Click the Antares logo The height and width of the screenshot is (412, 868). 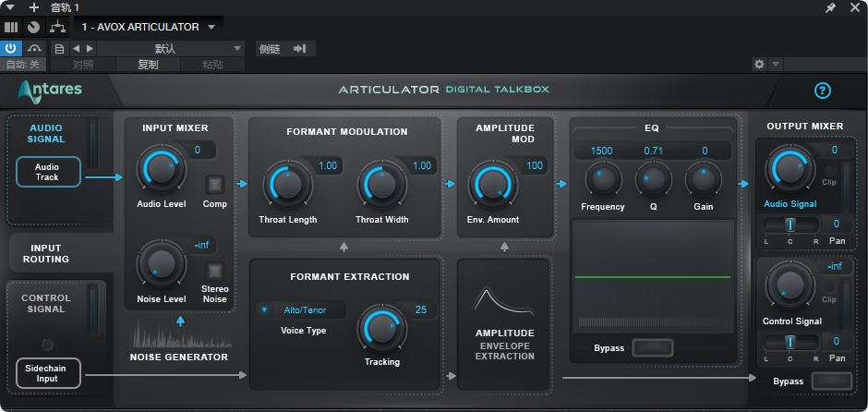click(x=50, y=92)
